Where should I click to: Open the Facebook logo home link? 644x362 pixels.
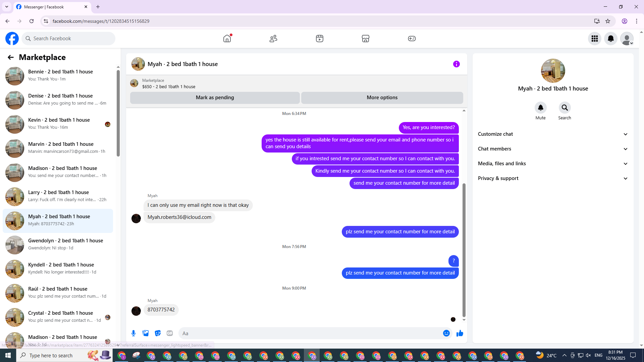pyautogui.click(x=12, y=39)
